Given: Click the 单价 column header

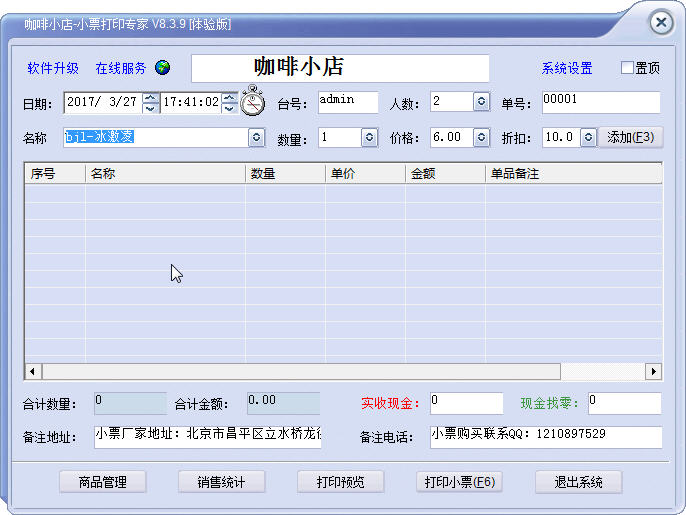Looking at the screenshot, I should click(x=365, y=174).
